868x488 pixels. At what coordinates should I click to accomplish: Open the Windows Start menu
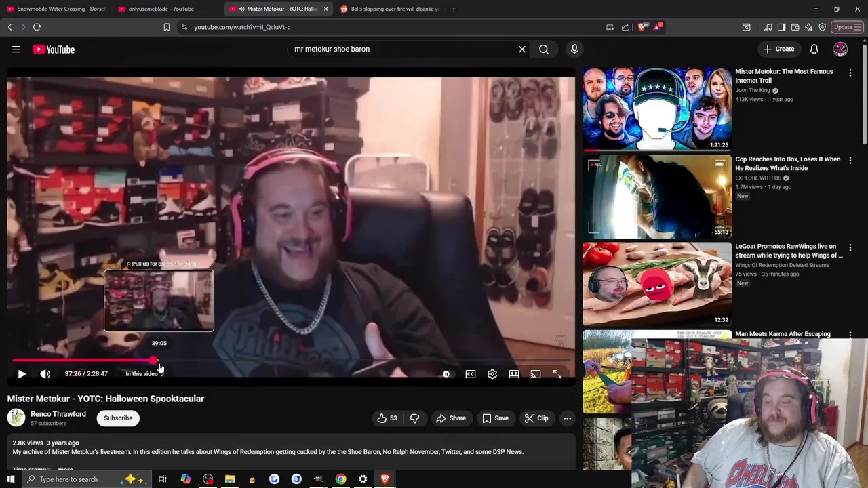(10, 479)
